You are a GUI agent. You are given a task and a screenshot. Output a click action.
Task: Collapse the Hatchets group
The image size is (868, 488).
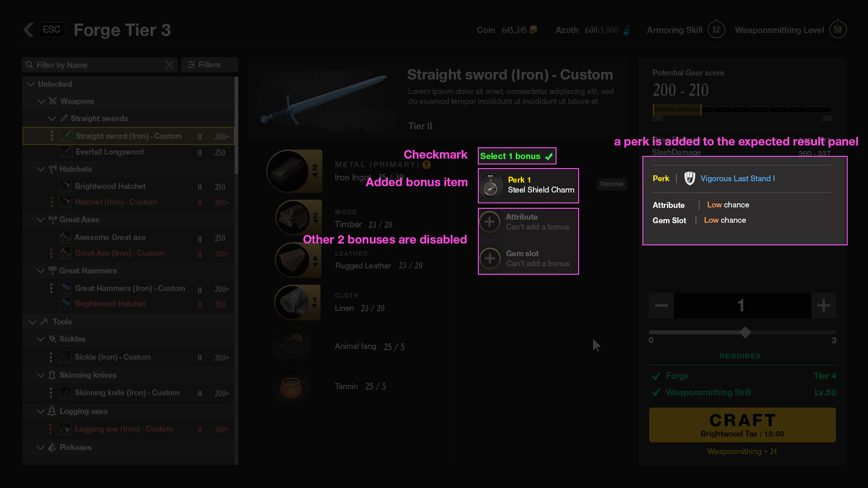[41, 169]
